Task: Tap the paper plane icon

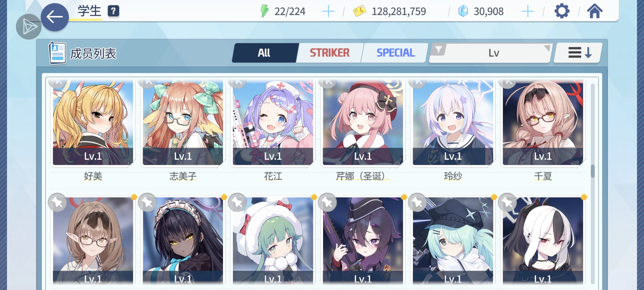Action: click(x=29, y=27)
